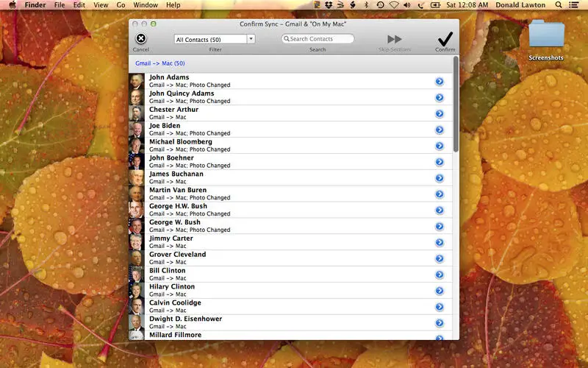Select the Jimmy Carter contact name
The image size is (588, 368).
tap(171, 238)
